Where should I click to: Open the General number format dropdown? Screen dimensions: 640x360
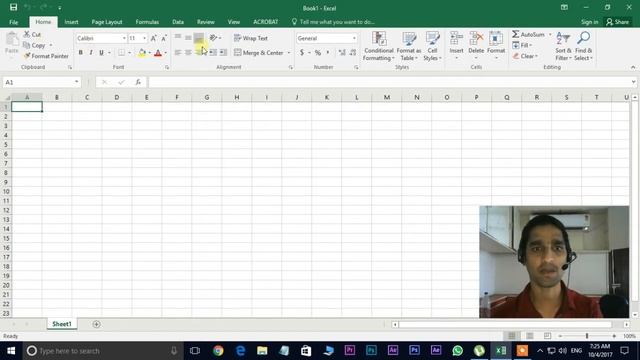(354, 38)
